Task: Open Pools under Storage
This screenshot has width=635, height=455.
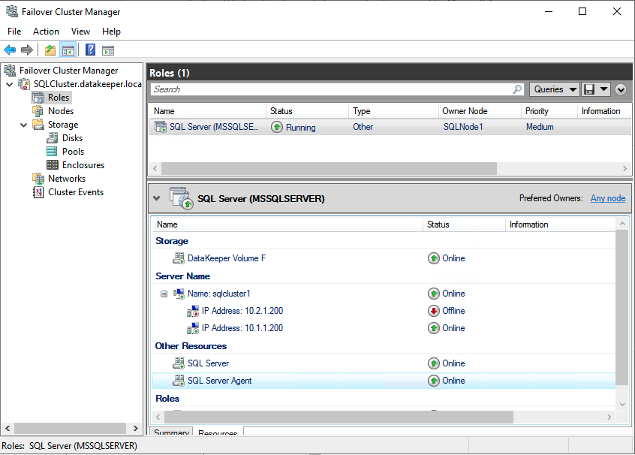Action: 73,152
